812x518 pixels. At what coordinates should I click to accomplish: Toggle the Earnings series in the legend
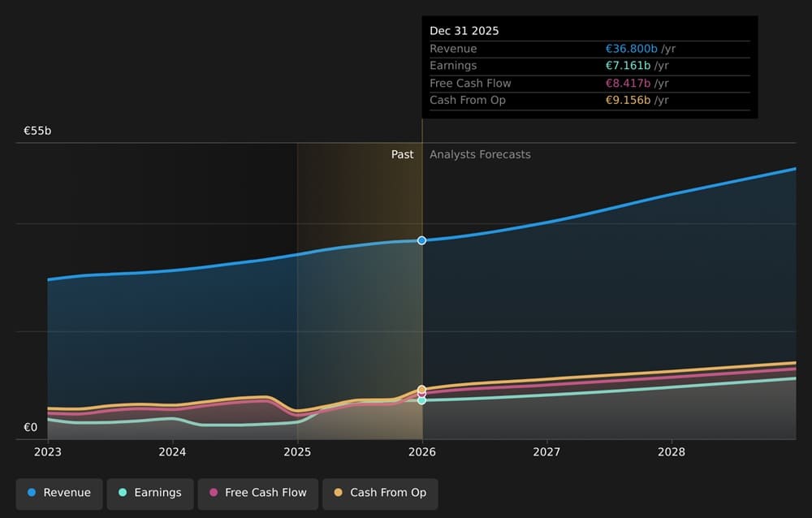point(150,493)
